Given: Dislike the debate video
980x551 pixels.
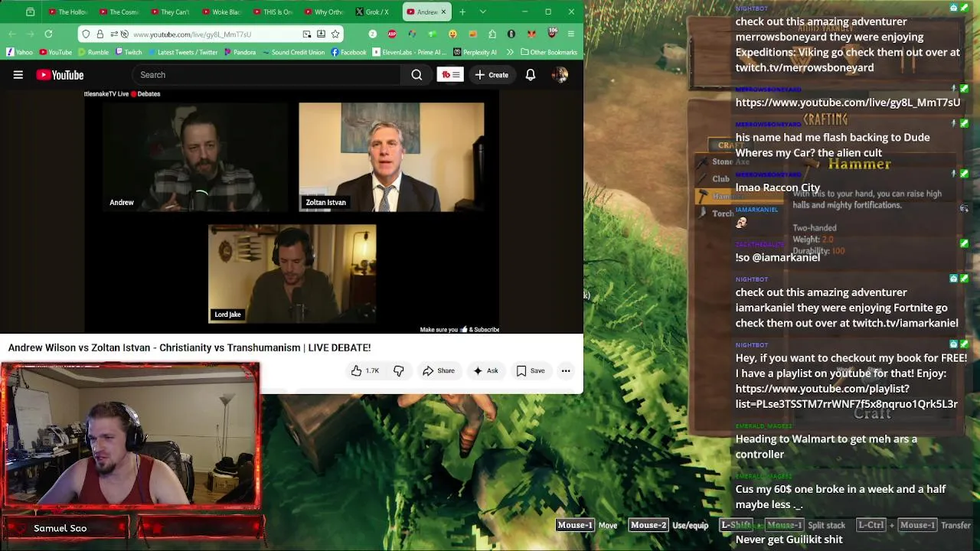Looking at the screenshot, I should click(x=399, y=371).
